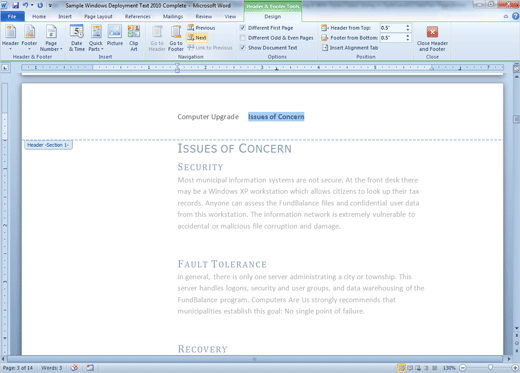This screenshot has width=520, height=373.
Task: Open the Quick Parts dropdown menu
Action: [96, 38]
